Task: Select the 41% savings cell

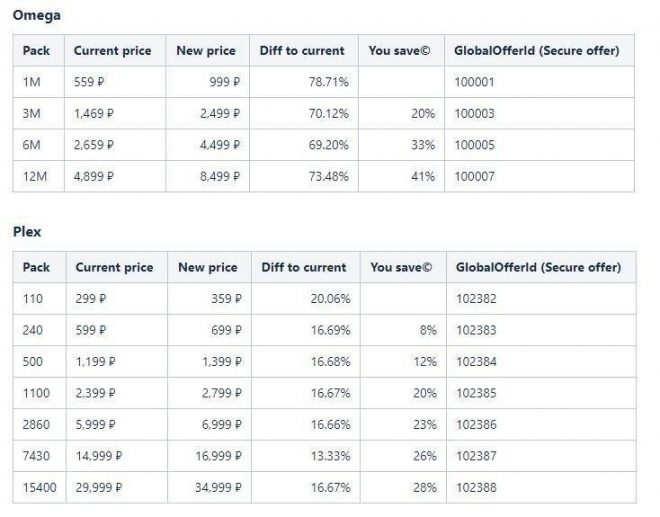Action: [402, 176]
